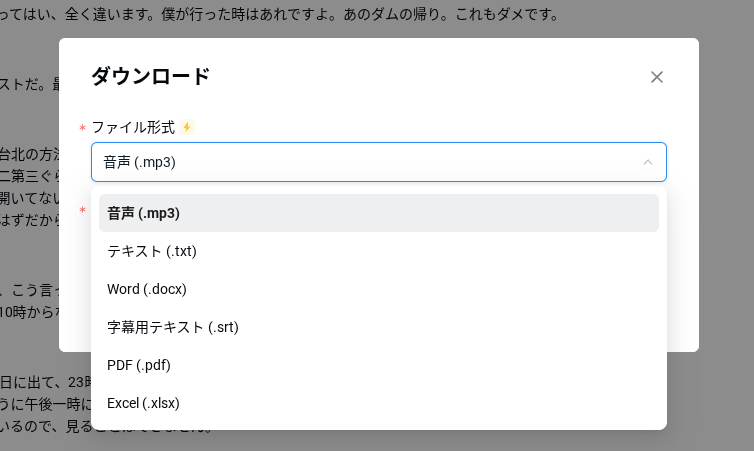The width and height of the screenshot is (754, 451).
Task: Click the ダウンロード dialog title
Action: tap(151, 76)
